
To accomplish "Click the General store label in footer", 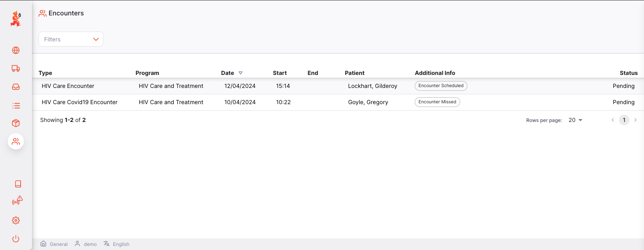I will 58,244.
